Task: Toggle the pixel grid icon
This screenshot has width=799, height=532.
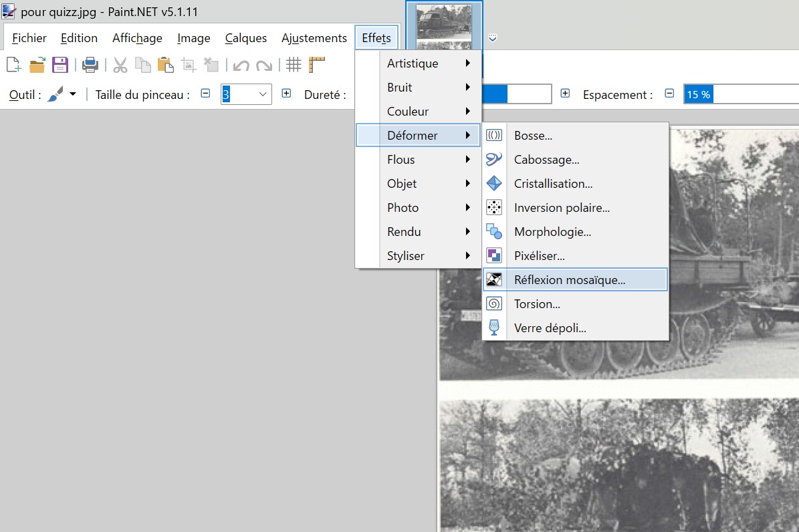Action: pyautogui.click(x=294, y=65)
